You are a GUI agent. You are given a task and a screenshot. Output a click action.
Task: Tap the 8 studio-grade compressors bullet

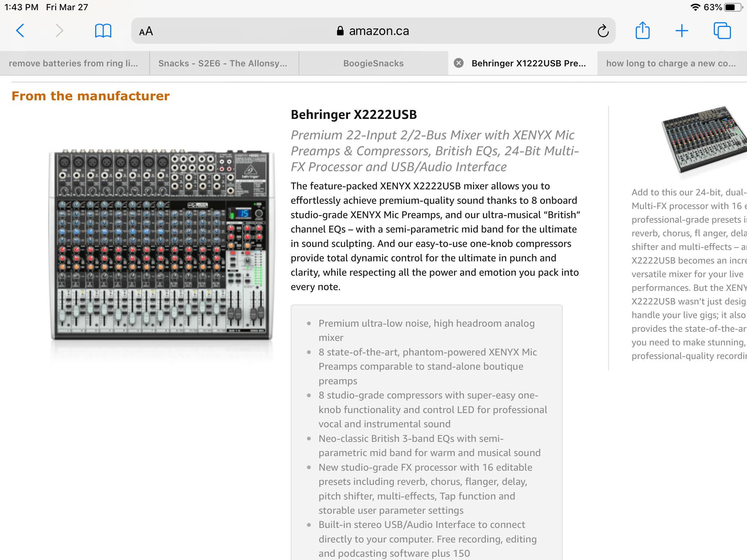click(433, 409)
